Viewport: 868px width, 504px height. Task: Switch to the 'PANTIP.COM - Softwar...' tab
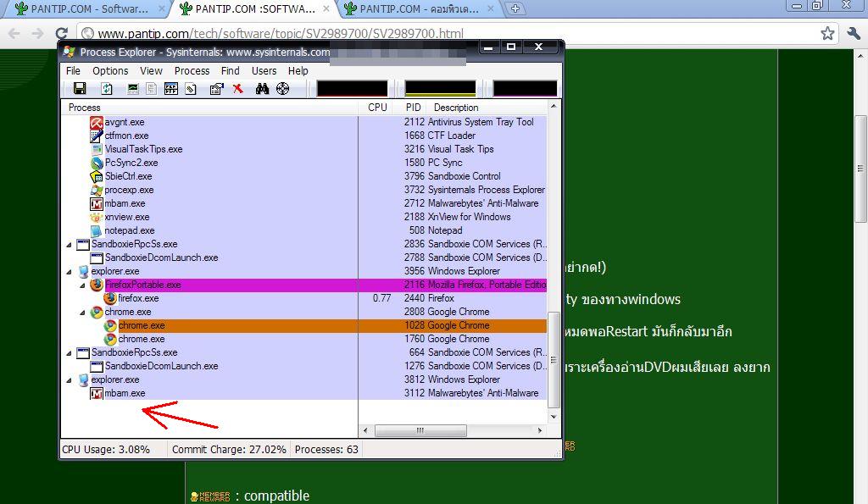(x=88, y=8)
